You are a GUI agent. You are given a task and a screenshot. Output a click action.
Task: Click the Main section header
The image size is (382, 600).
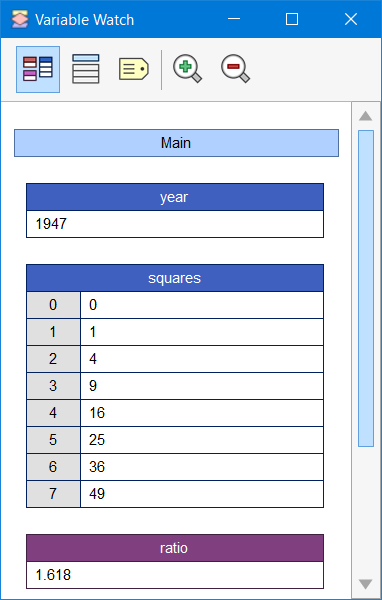176,143
